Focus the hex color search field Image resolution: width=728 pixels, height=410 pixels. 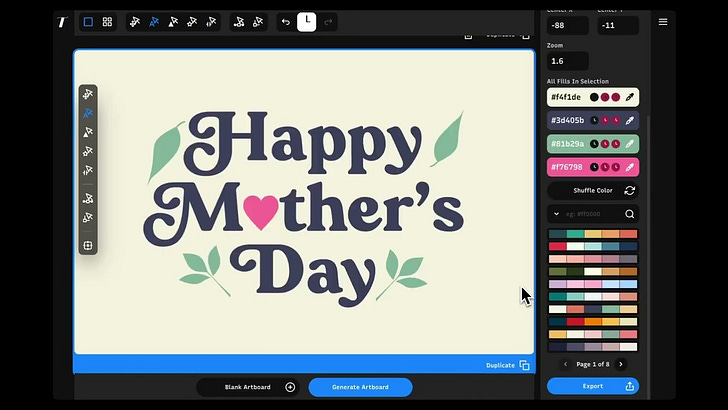(x=592, y=214)
